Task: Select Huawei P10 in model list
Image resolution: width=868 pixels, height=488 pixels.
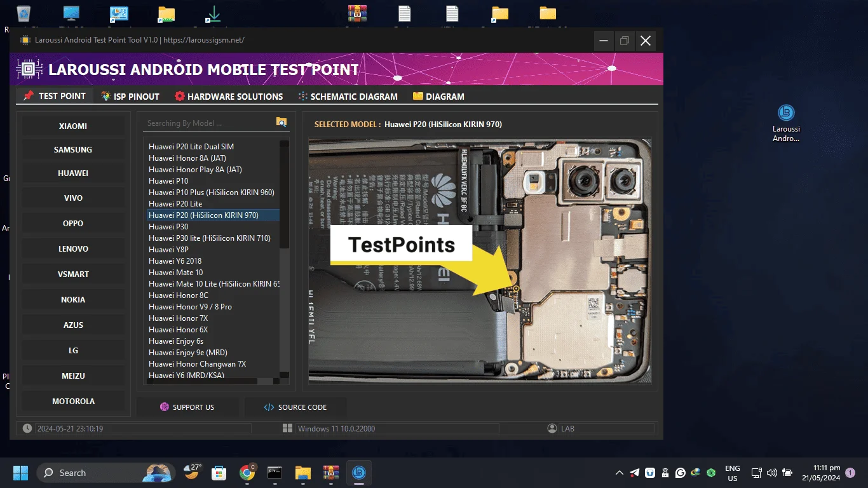Action: tap(213, 180)
